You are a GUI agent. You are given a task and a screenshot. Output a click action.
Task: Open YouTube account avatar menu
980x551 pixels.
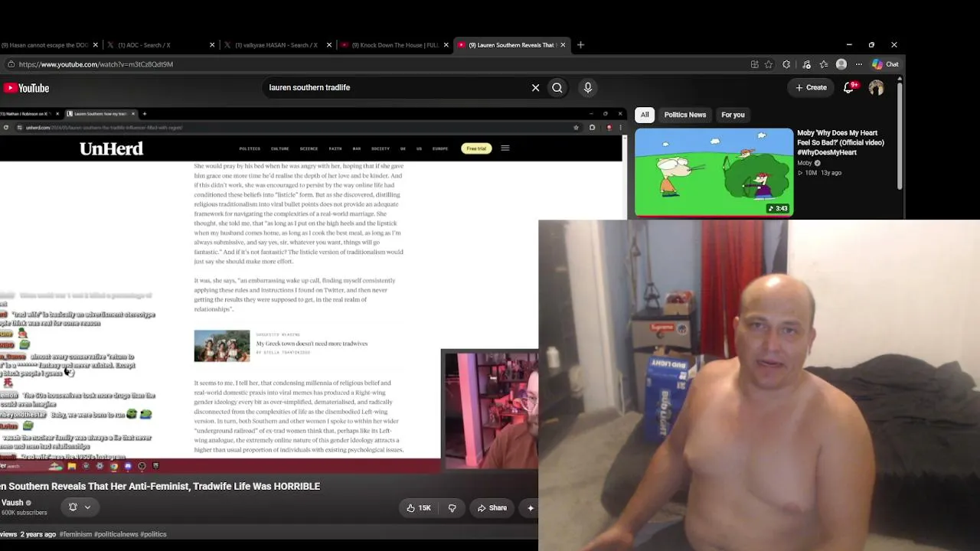click(x=876, y=87)
